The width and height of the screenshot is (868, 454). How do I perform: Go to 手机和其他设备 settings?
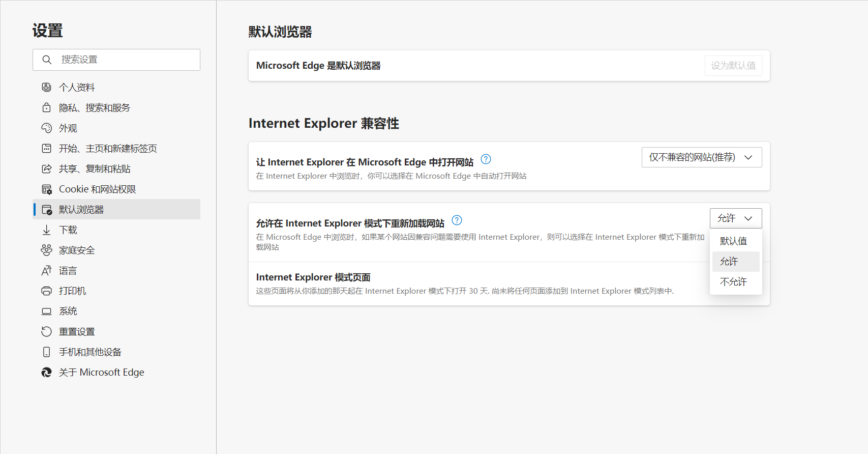(x=116, y=352)
